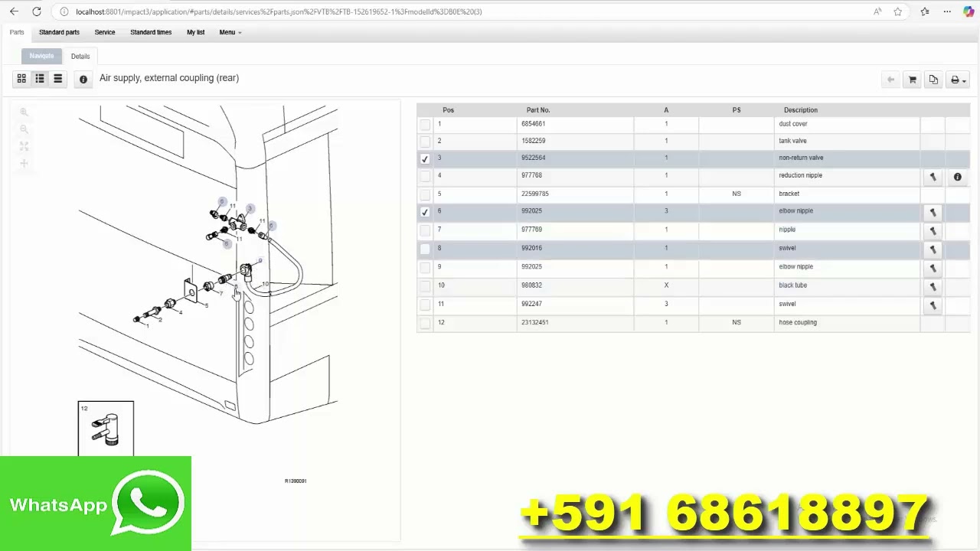
Task: Open the Parts menu
Action: coord(17,32)
